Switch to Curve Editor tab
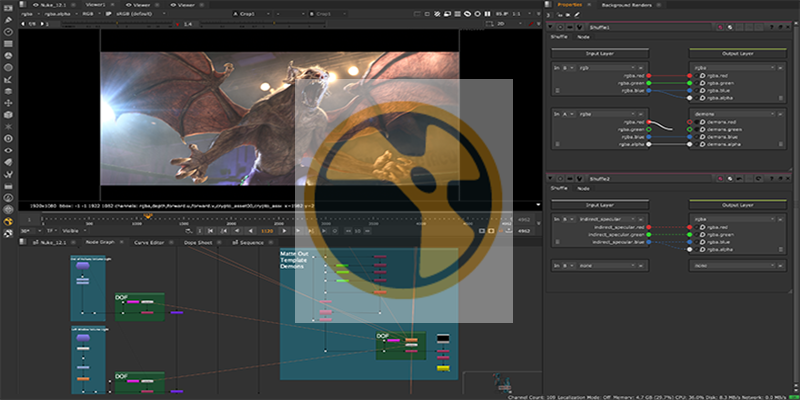800x400 pixels. [x=148, y=242]
